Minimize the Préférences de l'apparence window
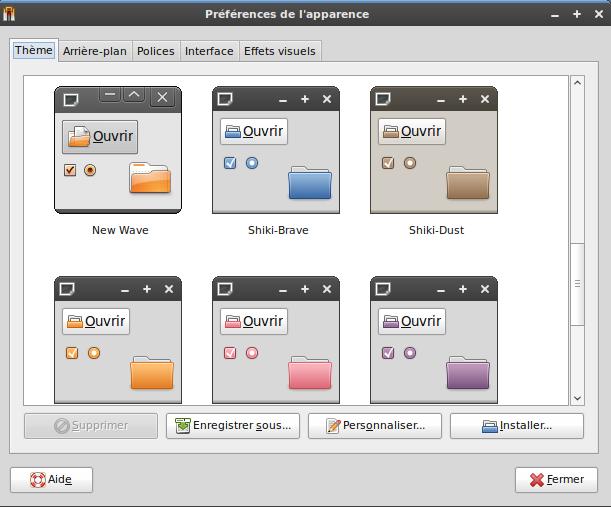The height and width of the screenshot is (507, 611). (x=555, y=15)
